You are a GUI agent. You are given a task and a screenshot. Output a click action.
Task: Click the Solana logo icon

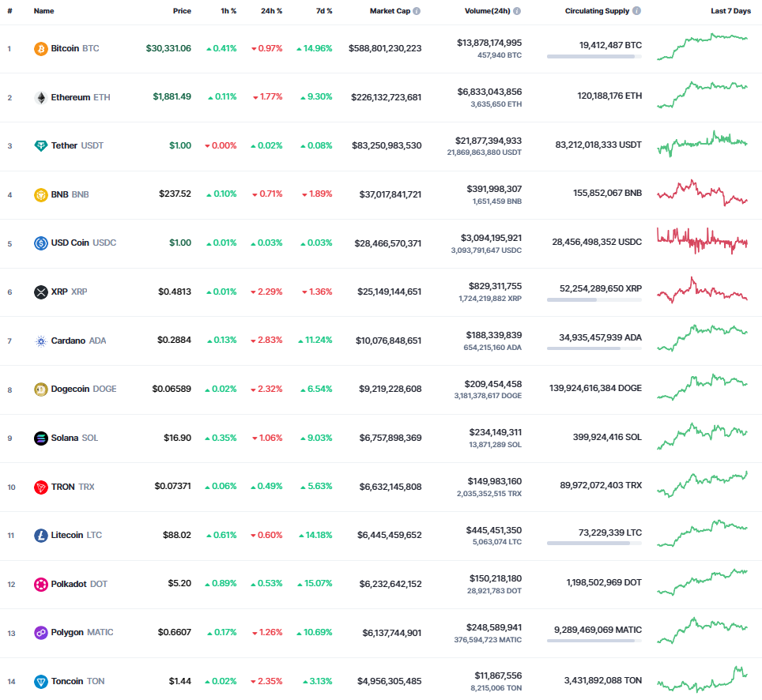pyautogui.click(x=41, y=438)
